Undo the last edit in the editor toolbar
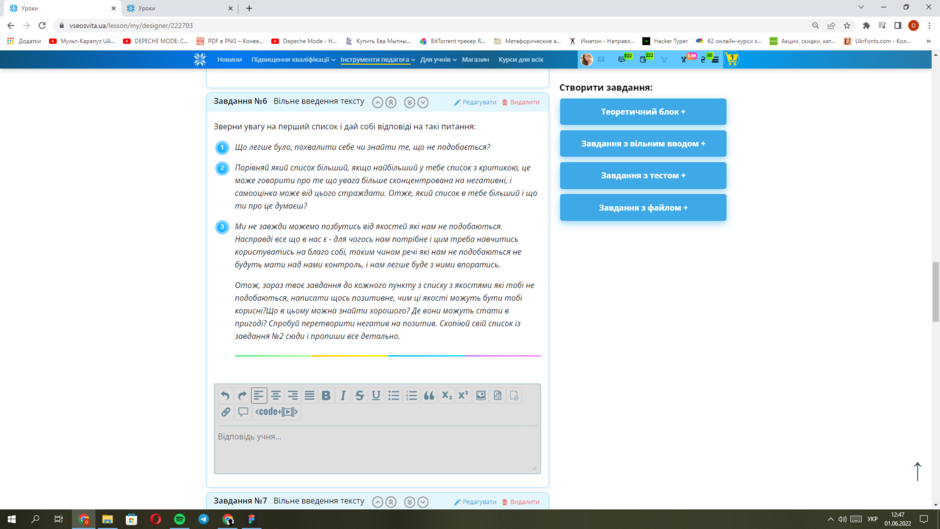 (225, 395)
